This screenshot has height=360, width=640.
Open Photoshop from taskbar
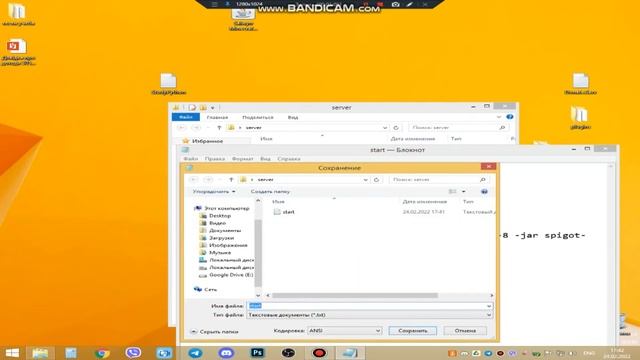pos(257,353)
